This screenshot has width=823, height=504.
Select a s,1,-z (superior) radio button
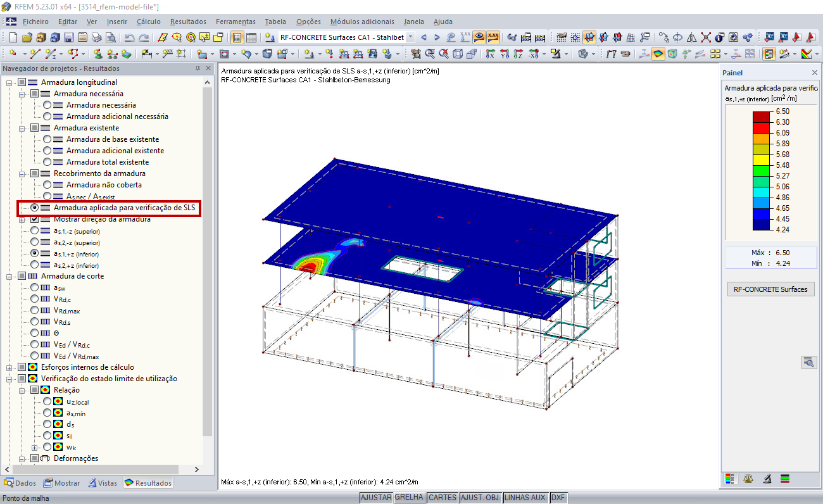point(34,230)
